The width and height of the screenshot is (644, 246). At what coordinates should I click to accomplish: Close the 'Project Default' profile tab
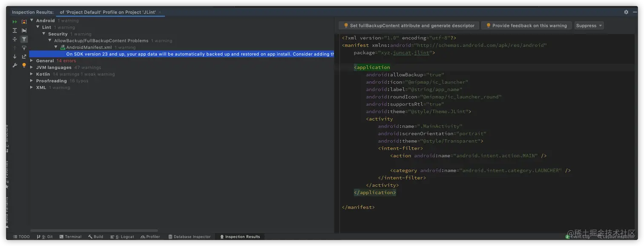click(160, 12)
